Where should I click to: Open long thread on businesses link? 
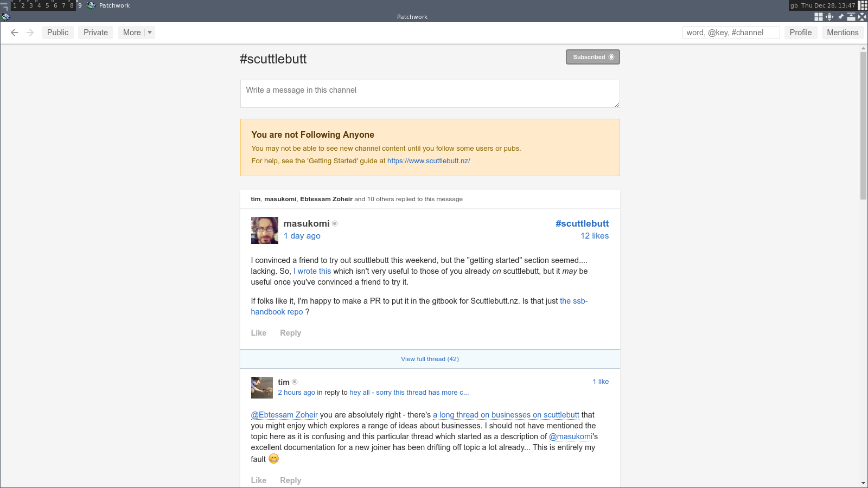pos(506,415)
